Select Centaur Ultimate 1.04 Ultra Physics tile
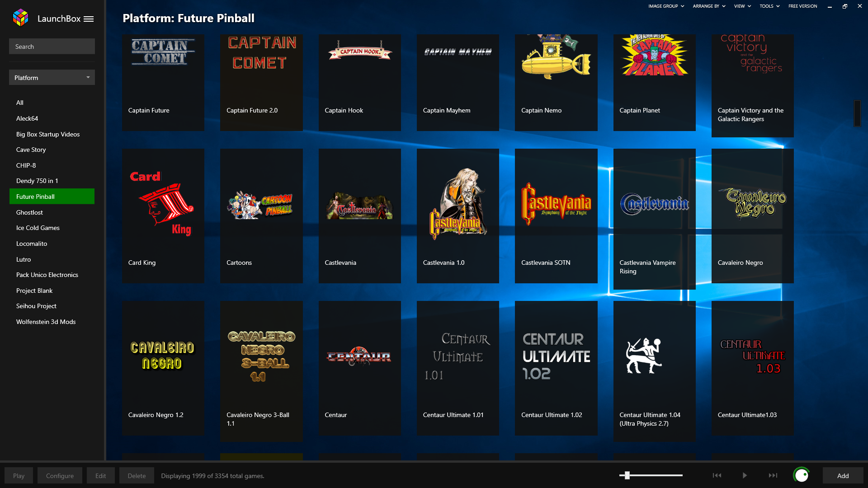This screenshot has height=488, width=868. click(x=654, y=371)
